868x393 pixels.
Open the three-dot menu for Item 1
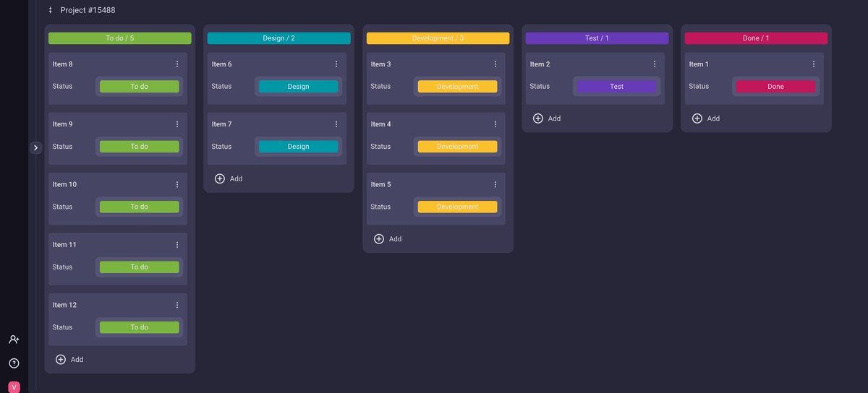(814, 64)
